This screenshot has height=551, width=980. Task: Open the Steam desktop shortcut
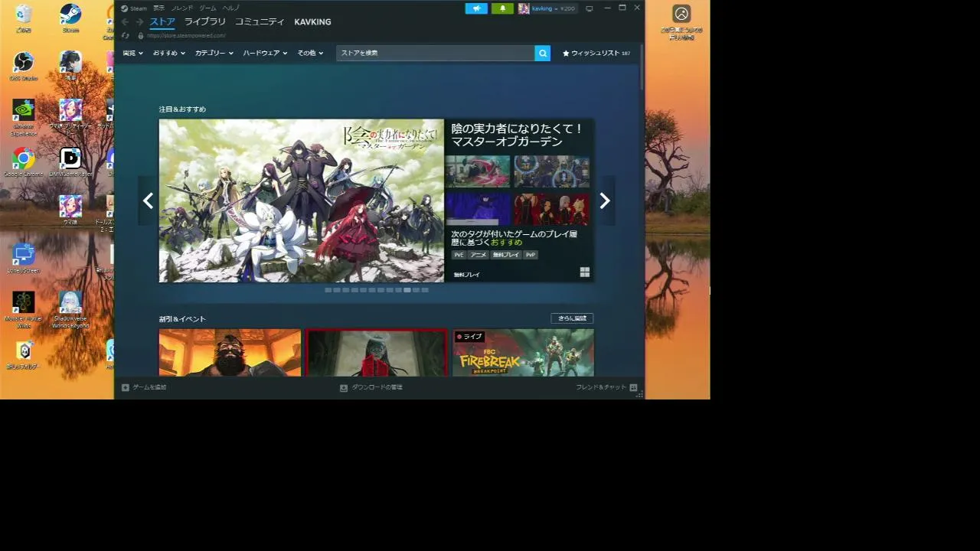[x=70, y=18]
